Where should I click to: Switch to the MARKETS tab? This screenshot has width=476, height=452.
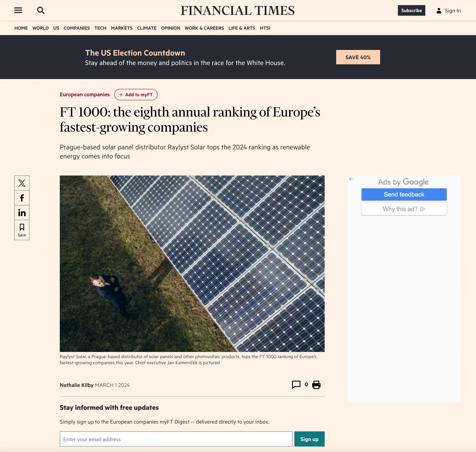[x=122, y=28]
